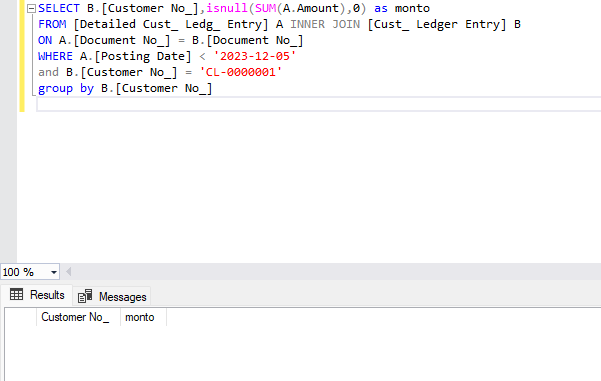Viewport: 601px width, 381px height.
Task: Click the 'CL-0000001' string literal
Action: coord(240,72)
